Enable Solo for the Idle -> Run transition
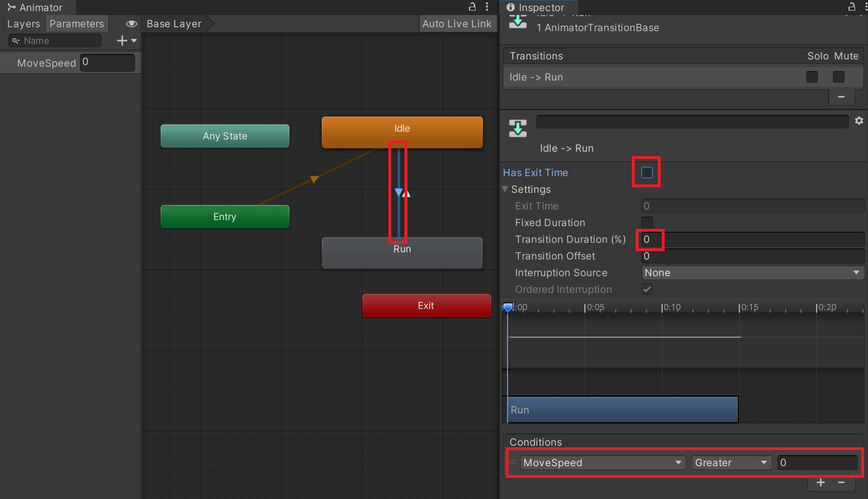This screenshot has height=499, width=868. click(812, 77)
